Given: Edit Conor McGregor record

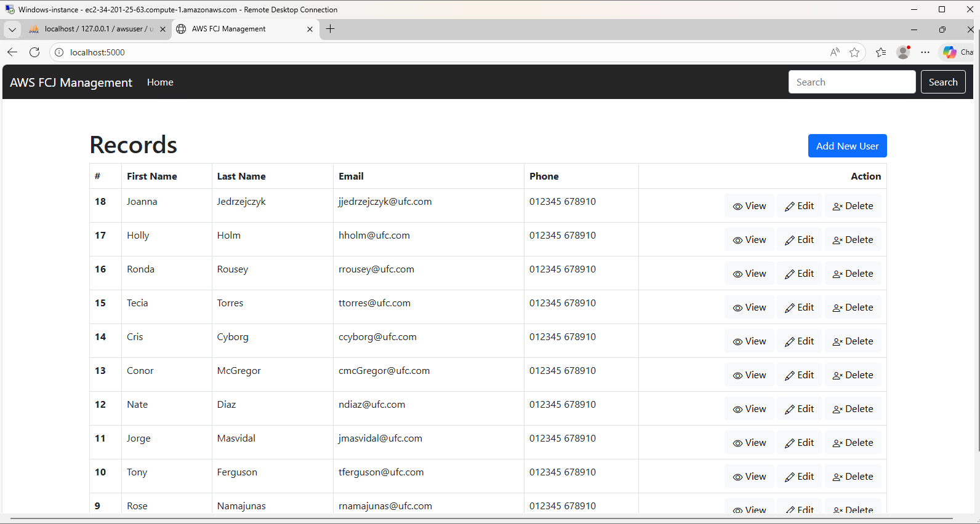Looking at the screenshot, I should point(799,375).
